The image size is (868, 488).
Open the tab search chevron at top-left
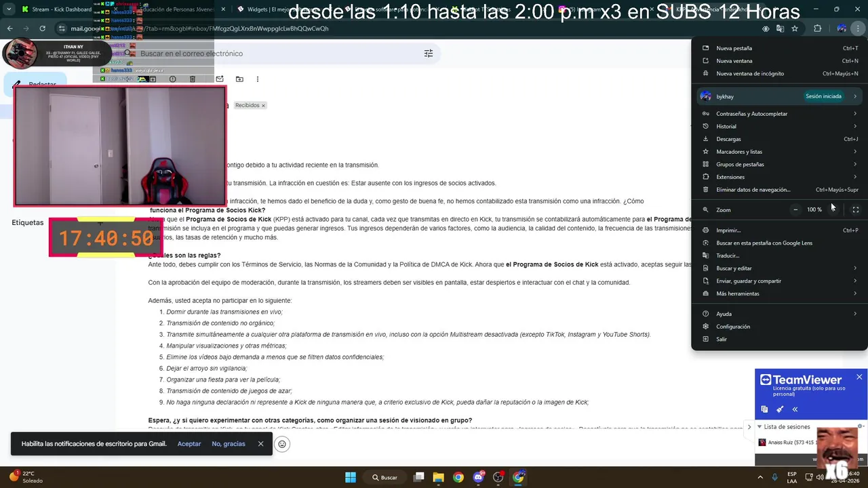click(8, 9)
